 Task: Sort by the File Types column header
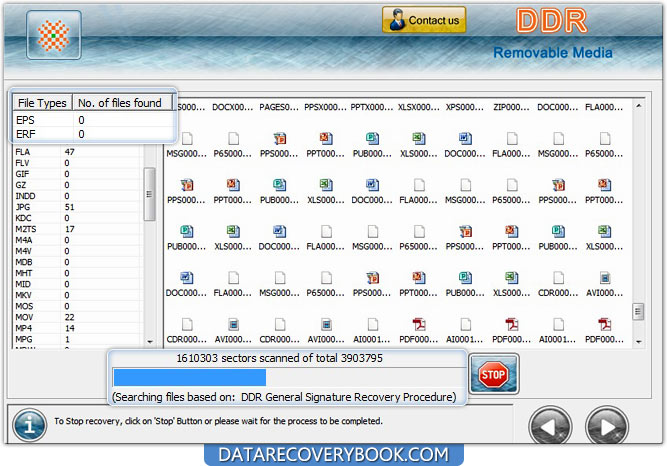(42, 103)
